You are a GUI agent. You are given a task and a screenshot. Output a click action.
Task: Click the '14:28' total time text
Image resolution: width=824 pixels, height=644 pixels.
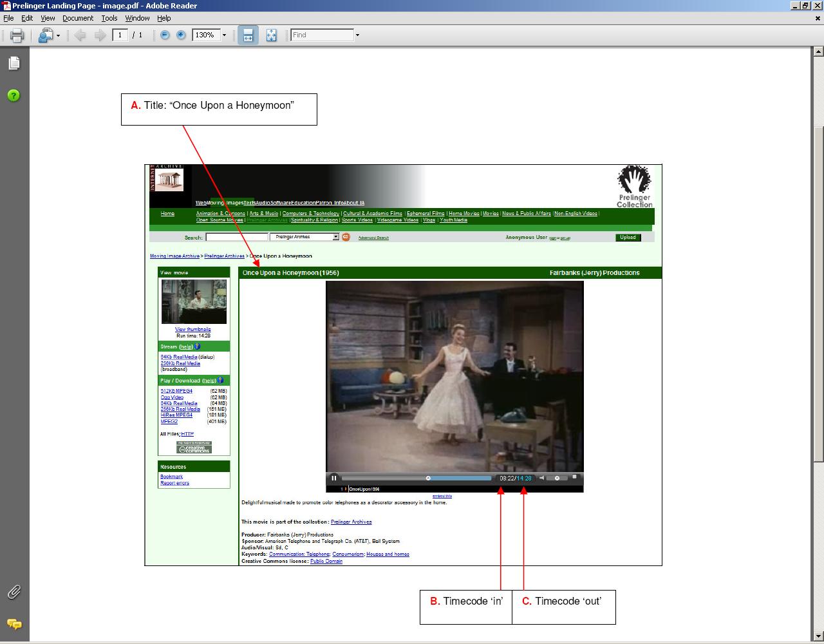tap(524, 478)
